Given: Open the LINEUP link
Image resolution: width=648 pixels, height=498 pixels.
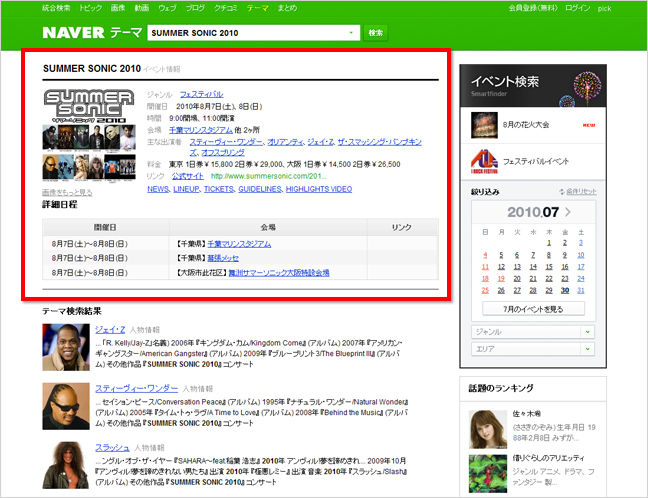Looking at the screenshot, I should click(x=186, y=189).
